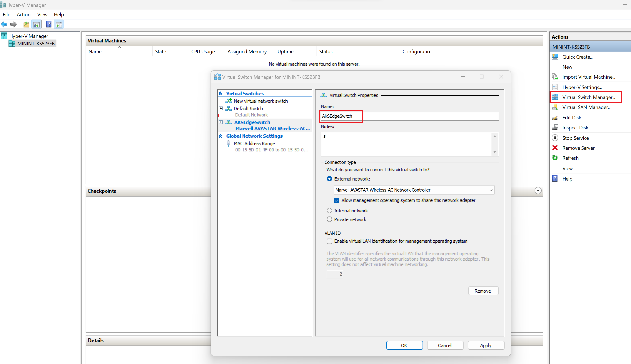Click the Inspect Disk icon
Screen dimensions: 631x364
tap(555, 128)
